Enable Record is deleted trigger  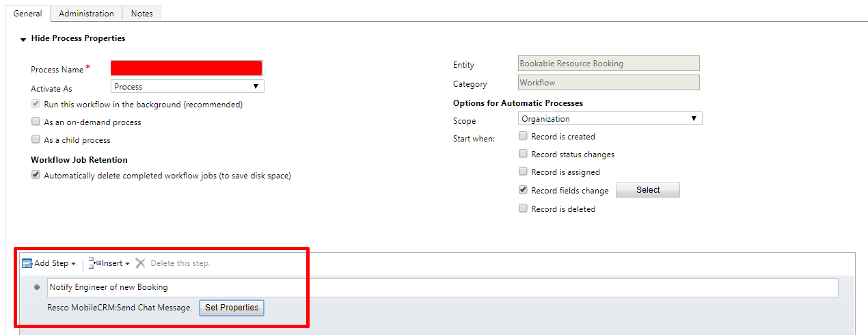coord(523,209)
